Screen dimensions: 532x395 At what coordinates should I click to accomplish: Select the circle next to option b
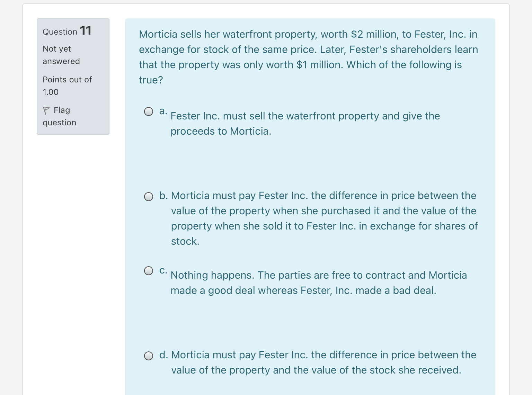(149, 197)
